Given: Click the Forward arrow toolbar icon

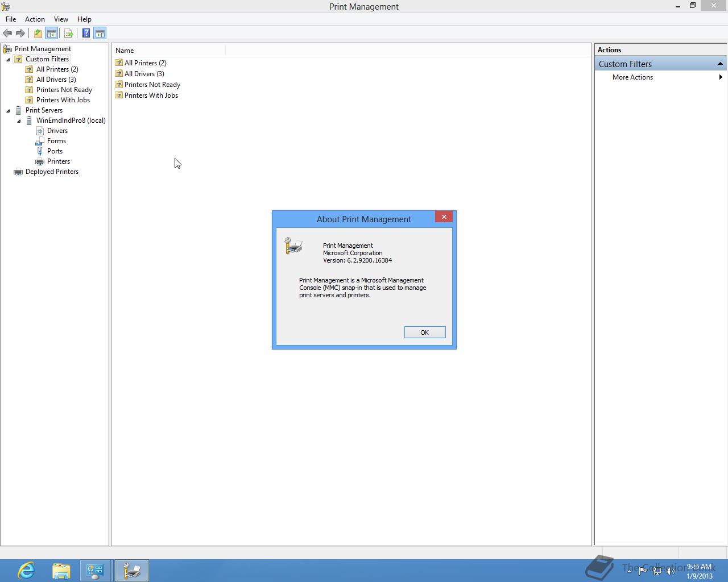Looking at the screenshot, I should [20, 34].
